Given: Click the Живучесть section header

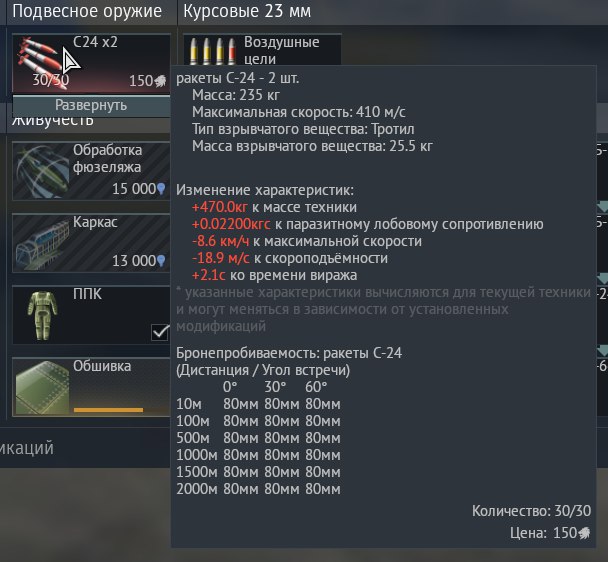Looking at the screenshot, I should (53, 121).
